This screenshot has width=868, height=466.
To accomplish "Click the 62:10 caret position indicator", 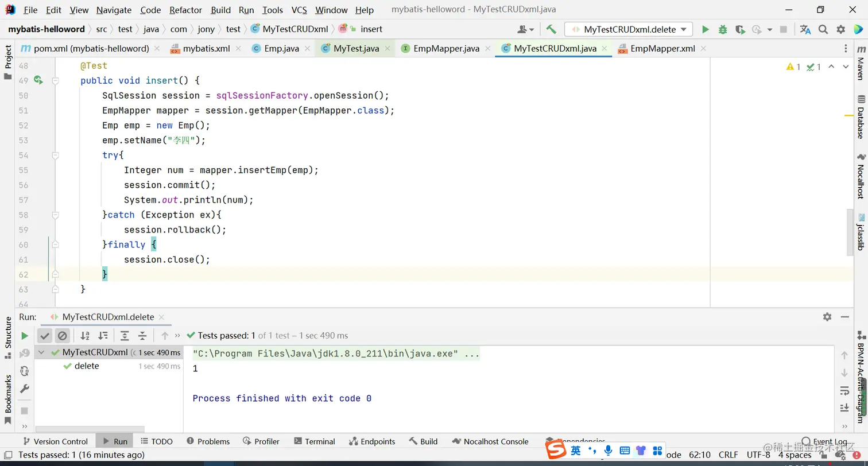I will (x=699, y=455).
